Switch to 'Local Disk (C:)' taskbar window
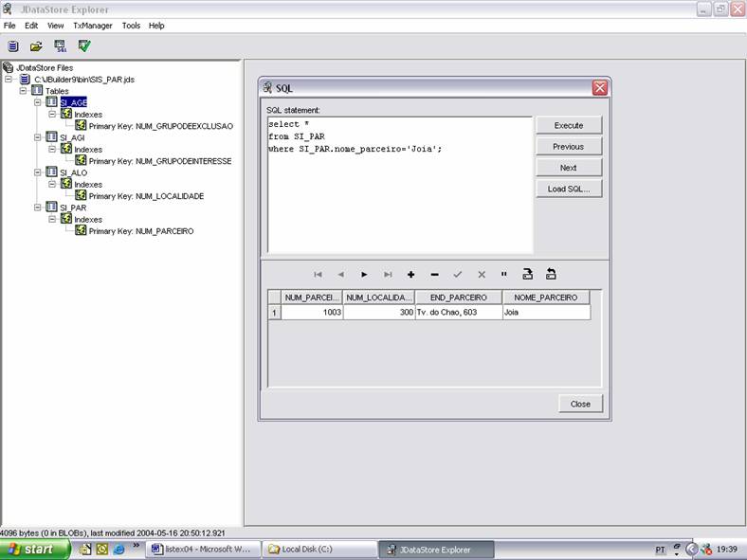This screenshot has height=560, width=747. pyautogui.click(x=319, y=549)
